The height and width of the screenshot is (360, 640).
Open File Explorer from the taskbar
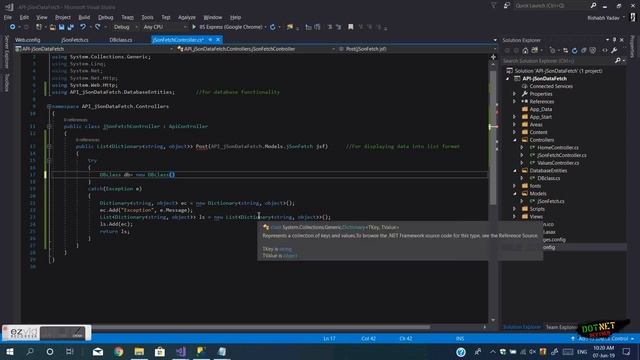click(x=139, y=351)
